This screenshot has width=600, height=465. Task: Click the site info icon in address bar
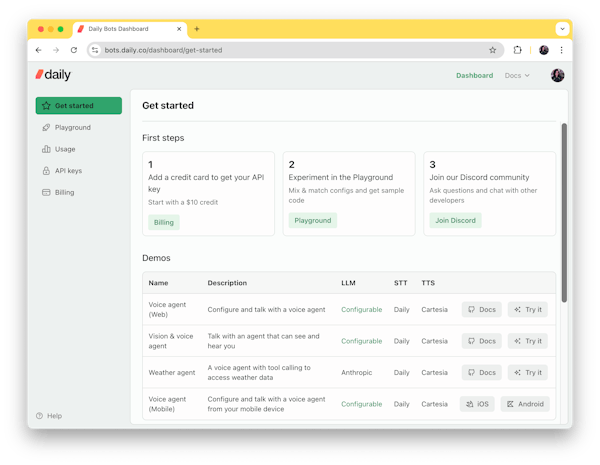click(95, 50)
